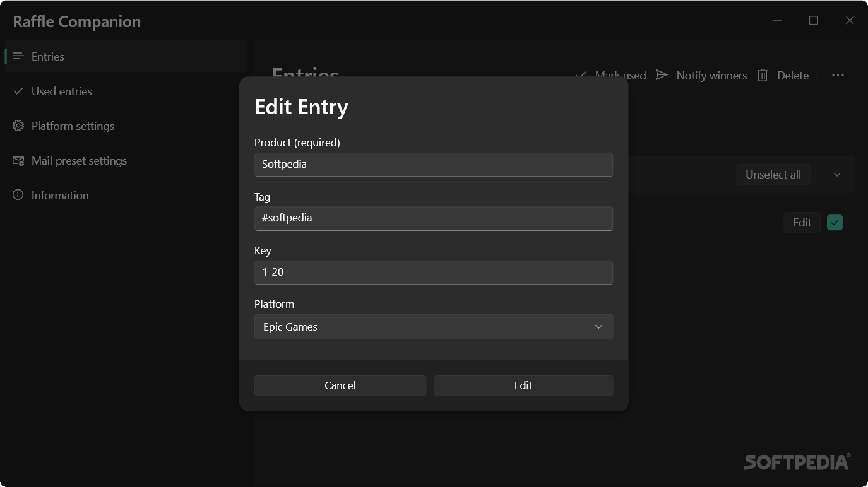Image resolution: width=868 pixels, height=487 pixels.
Task: Click the entry row's Edit button
Action: click(x=802, y=223)
